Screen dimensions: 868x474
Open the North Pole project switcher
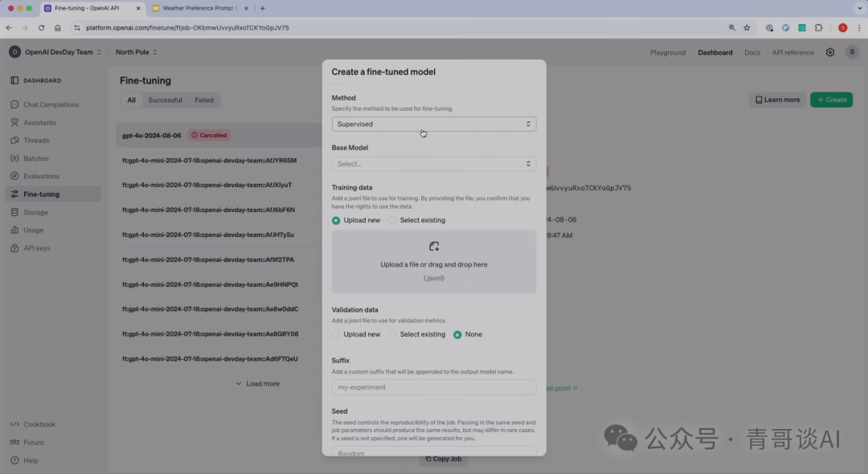click(x=136, y=52)
